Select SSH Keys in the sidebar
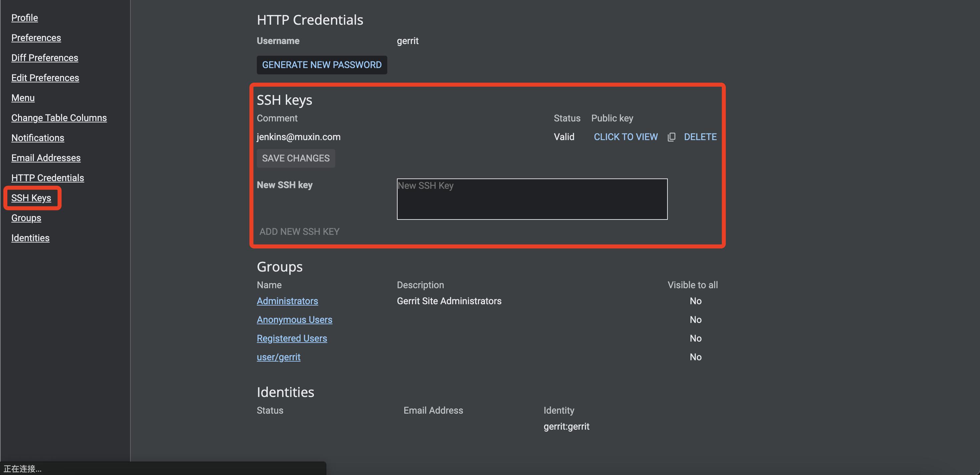Viewport: 980px width, 475px height. (31, 198)
